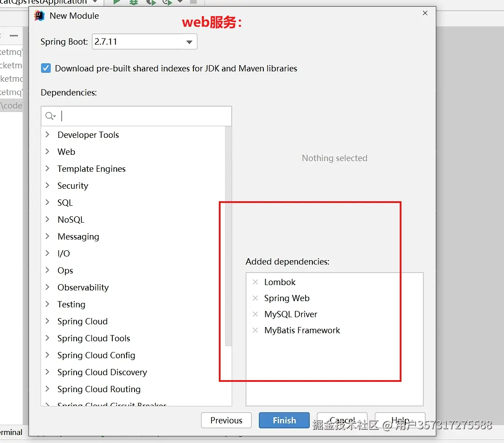Expand the Template Engines category
Screen dimensions: 504x443
tap(47, 169)
